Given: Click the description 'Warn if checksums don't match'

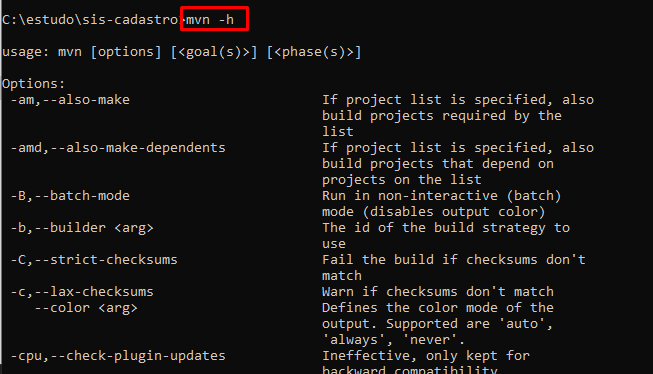Looking at the screenshot, I should [438, 292].
